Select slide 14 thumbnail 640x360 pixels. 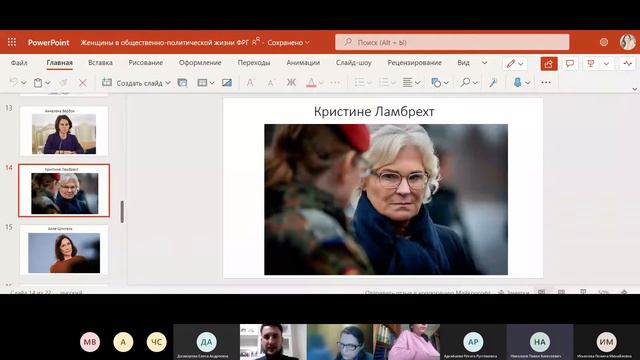(64, 190)
